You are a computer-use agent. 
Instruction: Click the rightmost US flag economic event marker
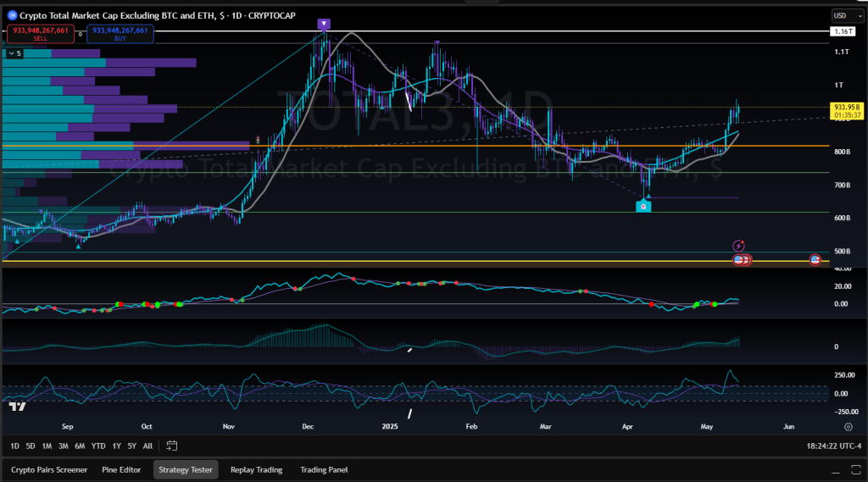815,259
